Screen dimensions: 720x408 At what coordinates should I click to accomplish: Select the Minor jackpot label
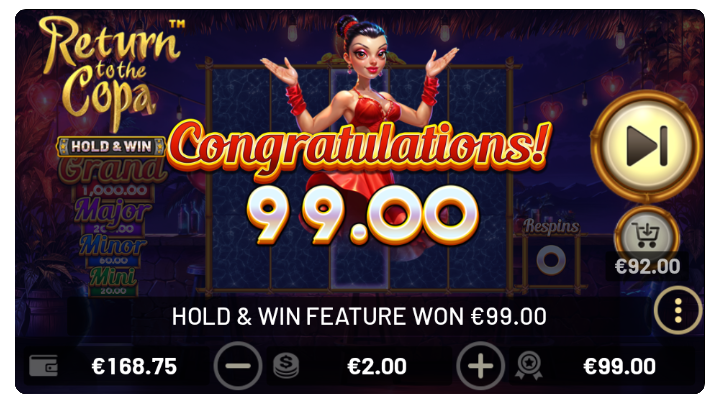[113, 246]
